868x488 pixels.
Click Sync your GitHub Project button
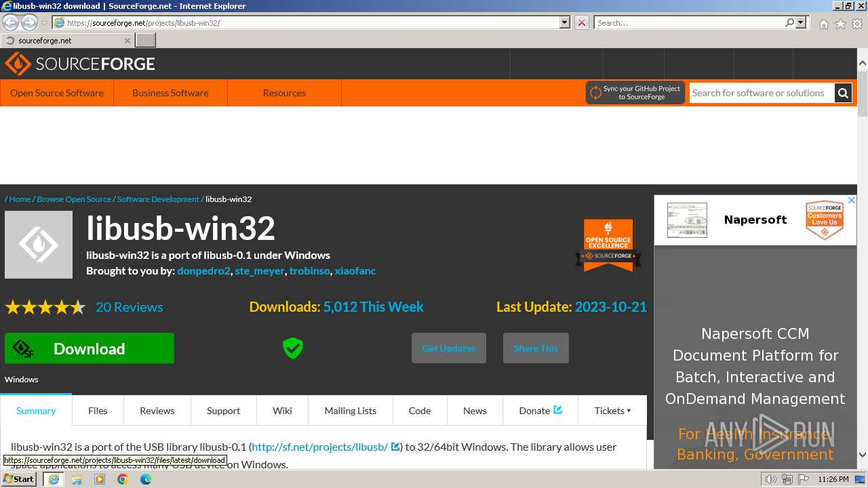pyautogui.click(x=635, y=93)
